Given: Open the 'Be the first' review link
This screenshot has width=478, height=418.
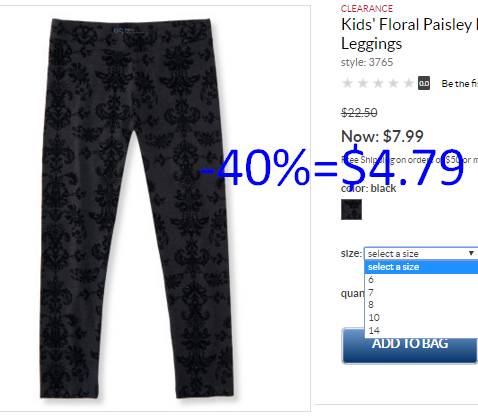Looking at the screenshot, I should [460, 84].
